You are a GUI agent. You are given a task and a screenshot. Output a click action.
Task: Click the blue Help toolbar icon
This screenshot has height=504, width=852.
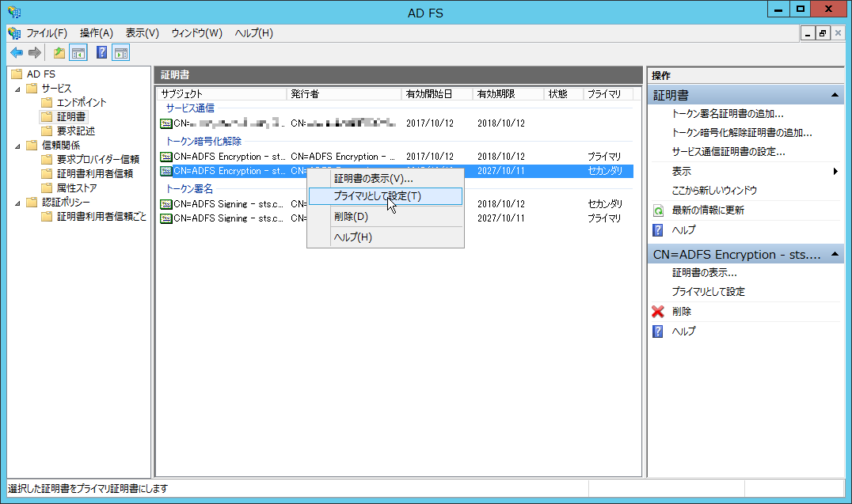click(x=101, y=53)
